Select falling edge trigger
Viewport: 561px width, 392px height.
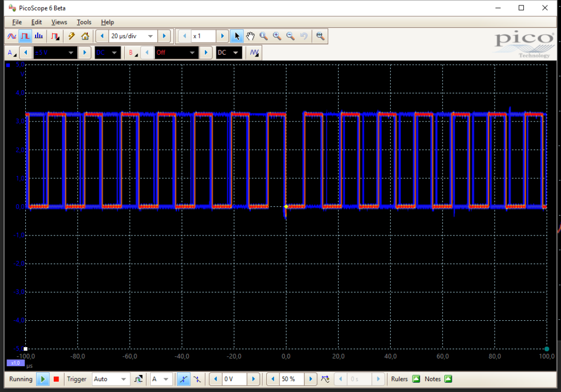pyautogui.click(x=197, y=379)
